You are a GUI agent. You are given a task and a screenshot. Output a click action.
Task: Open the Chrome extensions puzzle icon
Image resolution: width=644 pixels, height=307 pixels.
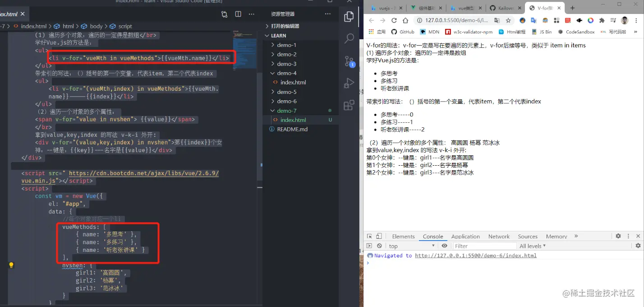coord(602,20)
